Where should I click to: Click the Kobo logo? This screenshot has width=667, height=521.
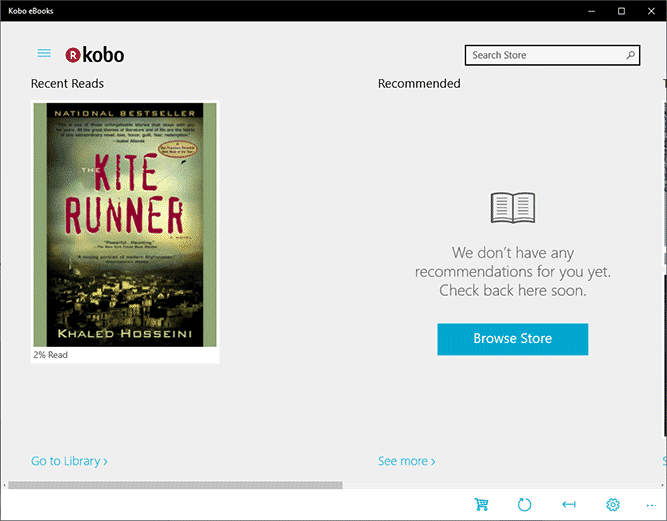[95, 55]
